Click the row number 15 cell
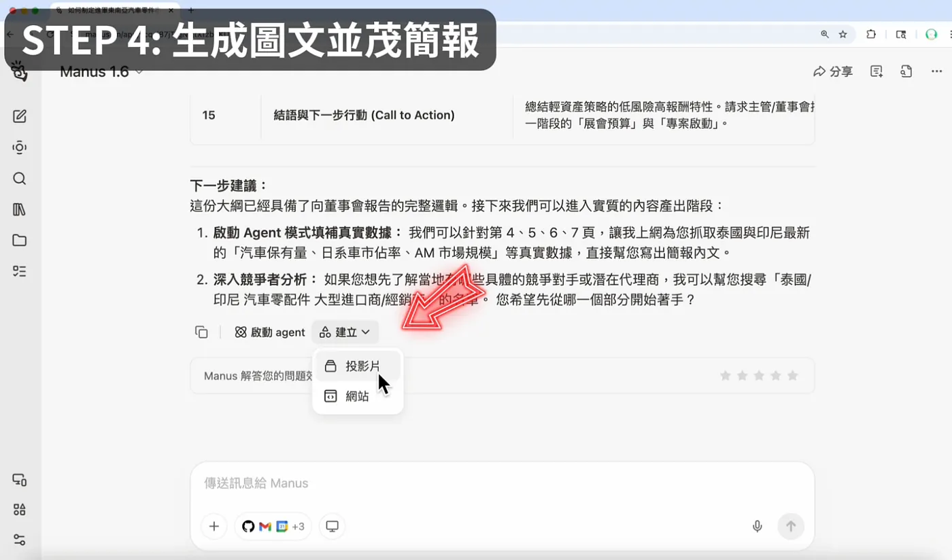Screen dimensions: 952x560 (209, 116)
